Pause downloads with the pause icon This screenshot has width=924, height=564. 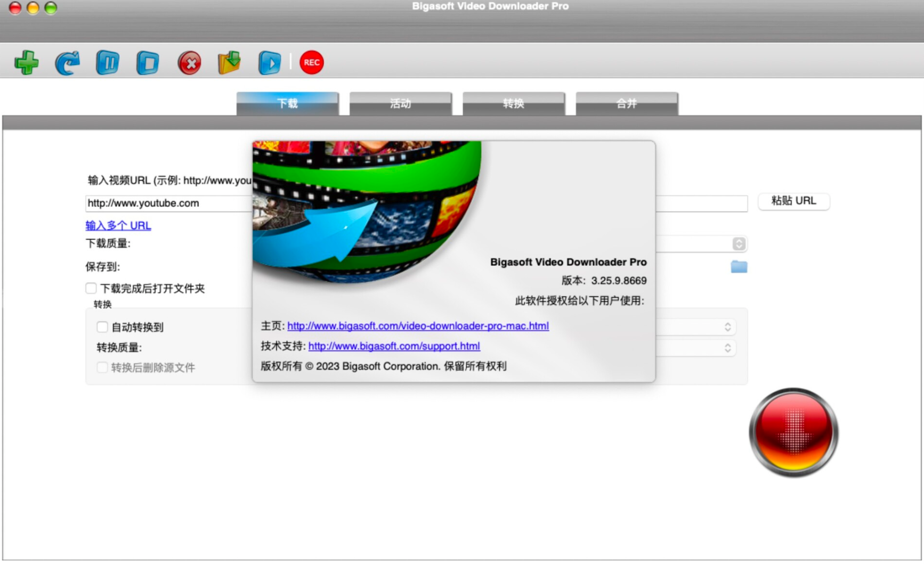(x=108, y=63)
